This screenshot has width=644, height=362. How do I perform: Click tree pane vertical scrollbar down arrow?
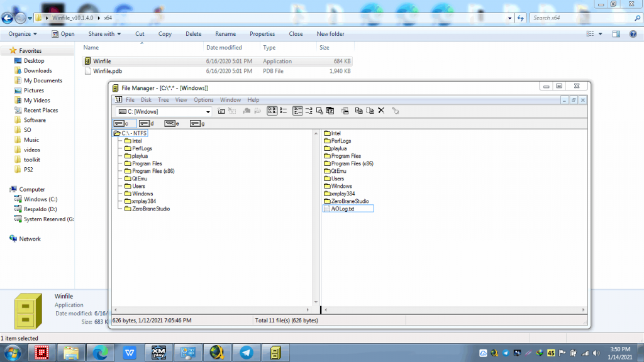point(316,302)
